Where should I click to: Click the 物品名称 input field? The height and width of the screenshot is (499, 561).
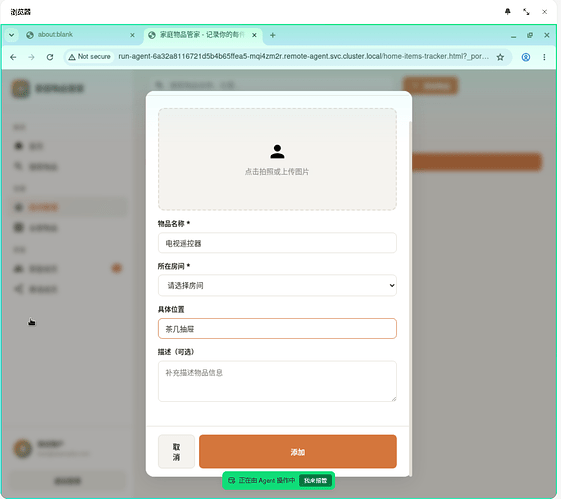click(x=277, y=243)
